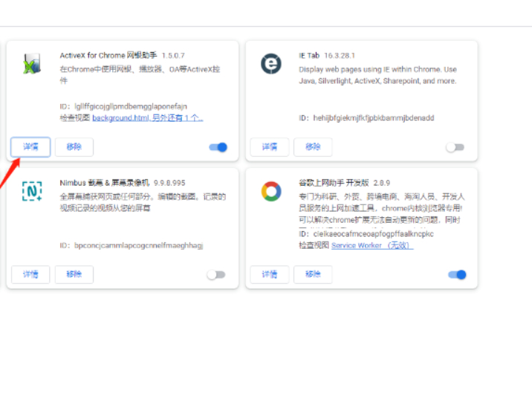Click the IE Tab description text
Image resolution: width=532 pixels, height=399 pixels.
point(377,75)
